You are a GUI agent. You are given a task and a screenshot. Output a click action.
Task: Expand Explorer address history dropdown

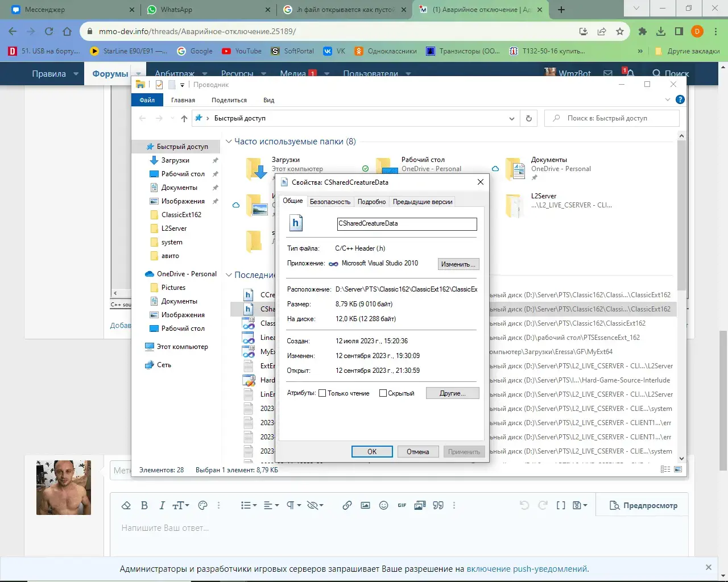coord(511,118)
